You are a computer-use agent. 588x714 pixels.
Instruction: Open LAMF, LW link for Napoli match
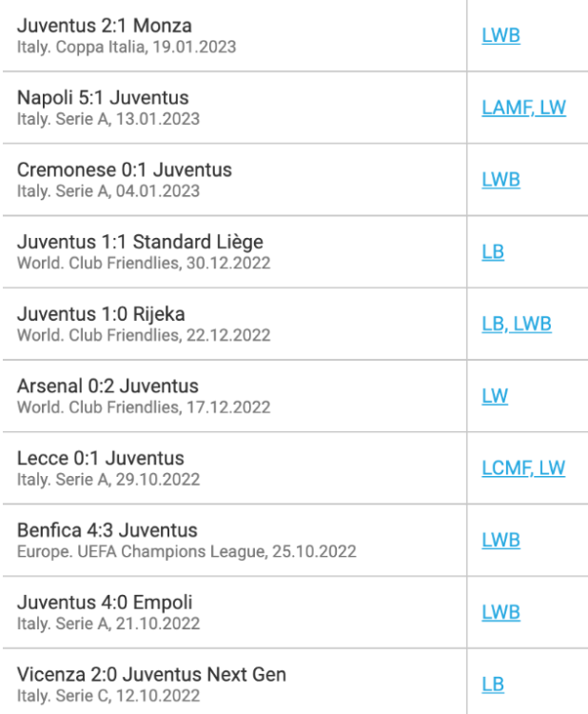pyautogui.click(x=524, y=108)
